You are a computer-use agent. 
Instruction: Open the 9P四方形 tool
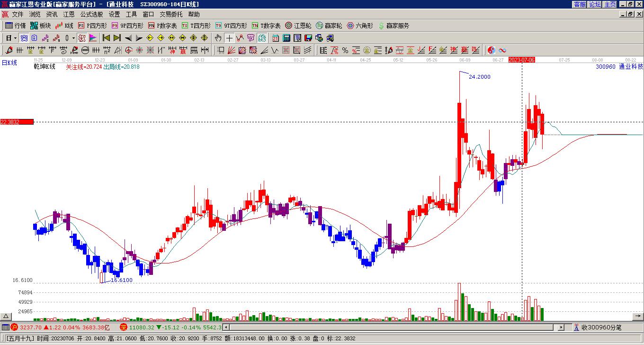127,26
